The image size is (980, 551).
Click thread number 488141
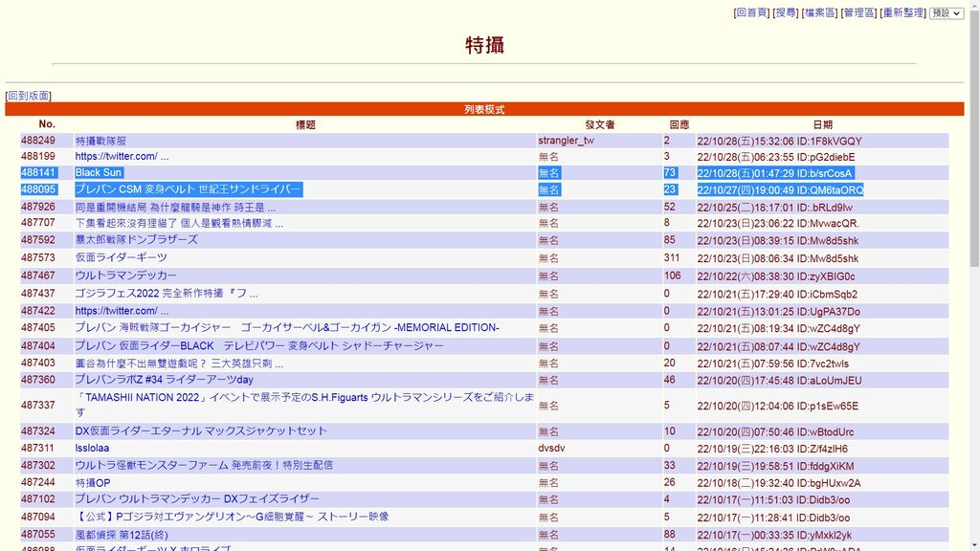coord(38,173)
